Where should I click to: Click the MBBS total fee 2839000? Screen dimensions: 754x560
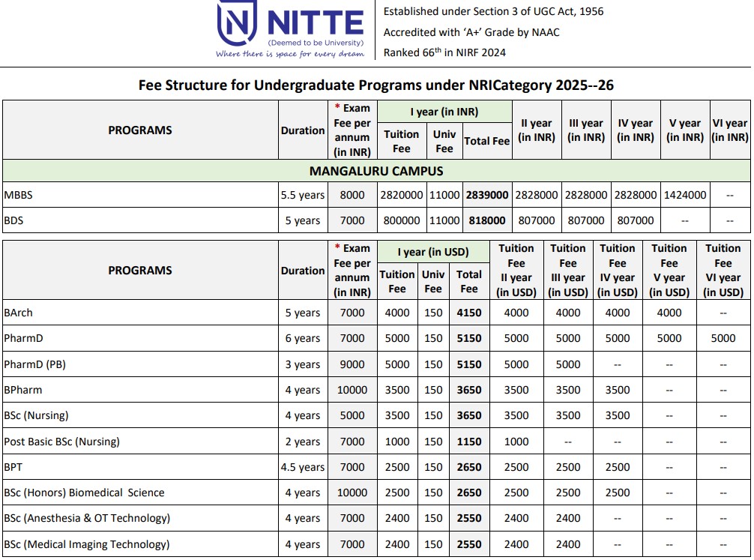487,195
